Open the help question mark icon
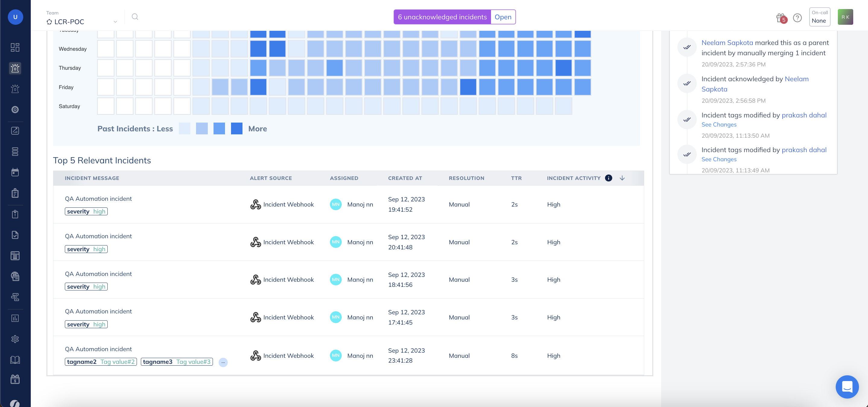The width and height of the screenshot is (868, 407). 797,18
